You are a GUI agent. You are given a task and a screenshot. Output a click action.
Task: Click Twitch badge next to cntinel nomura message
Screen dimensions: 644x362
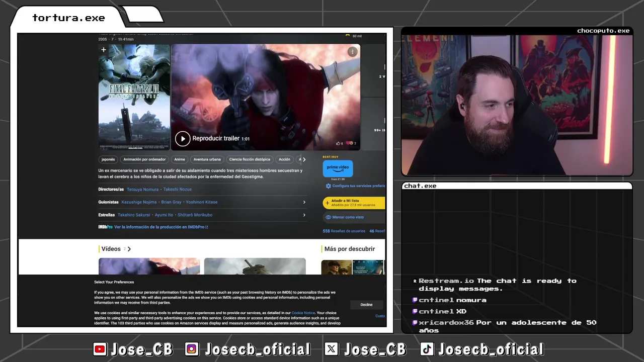point(415,300)
